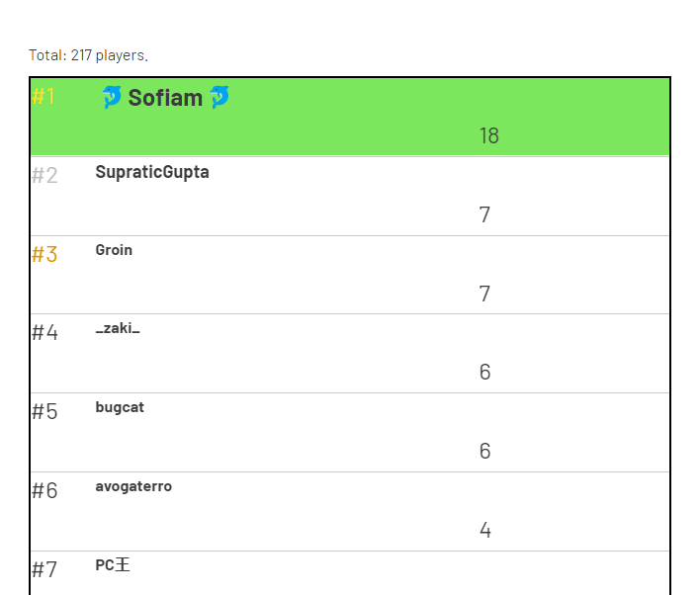Select the player name Groin
700x595 pixels.
114,250
